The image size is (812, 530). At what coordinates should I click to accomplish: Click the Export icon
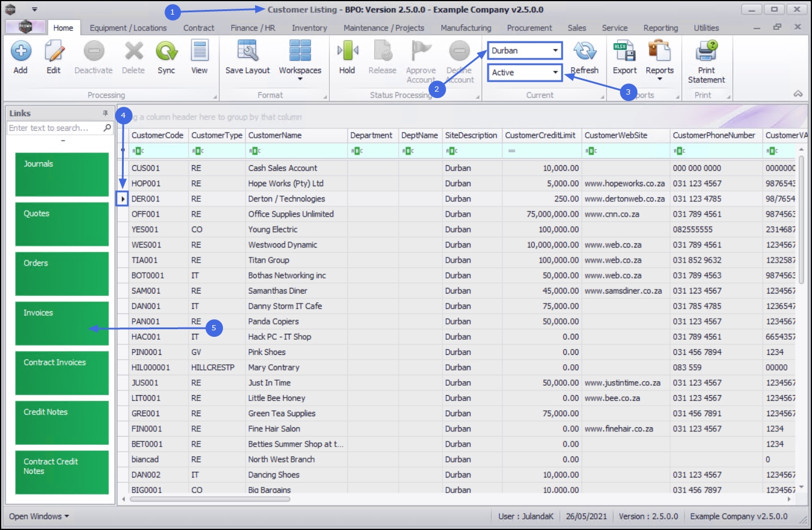click(x=625, y=51)
